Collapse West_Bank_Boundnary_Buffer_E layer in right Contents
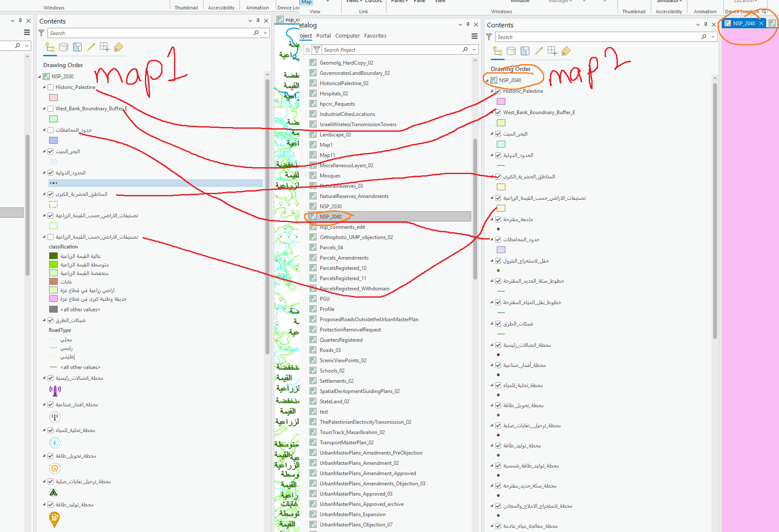779x532 pixels. [492, 112]
